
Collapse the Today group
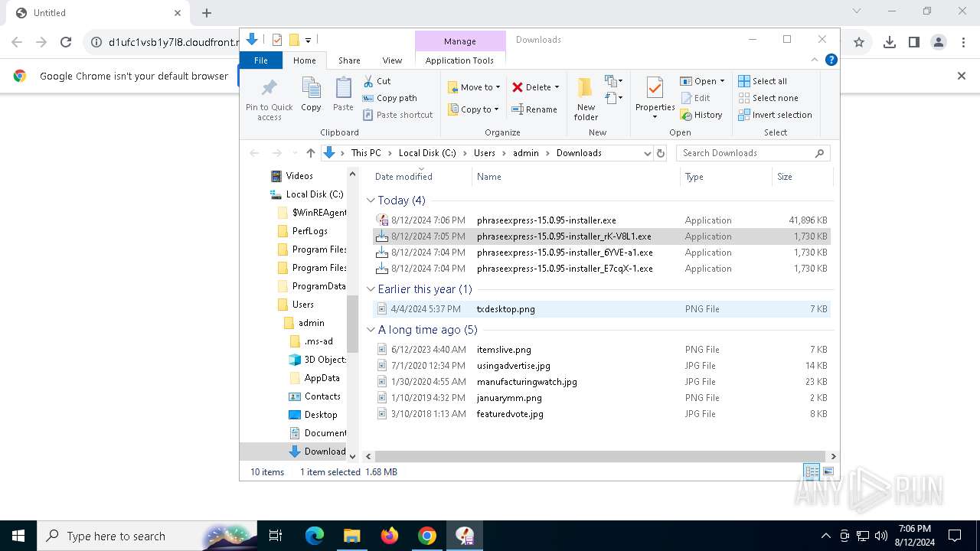point(371,201)
